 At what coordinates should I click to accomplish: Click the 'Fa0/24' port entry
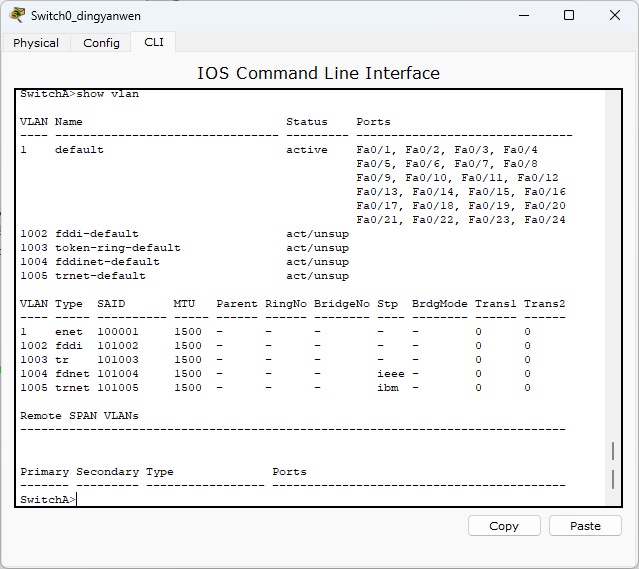(545, 220)
